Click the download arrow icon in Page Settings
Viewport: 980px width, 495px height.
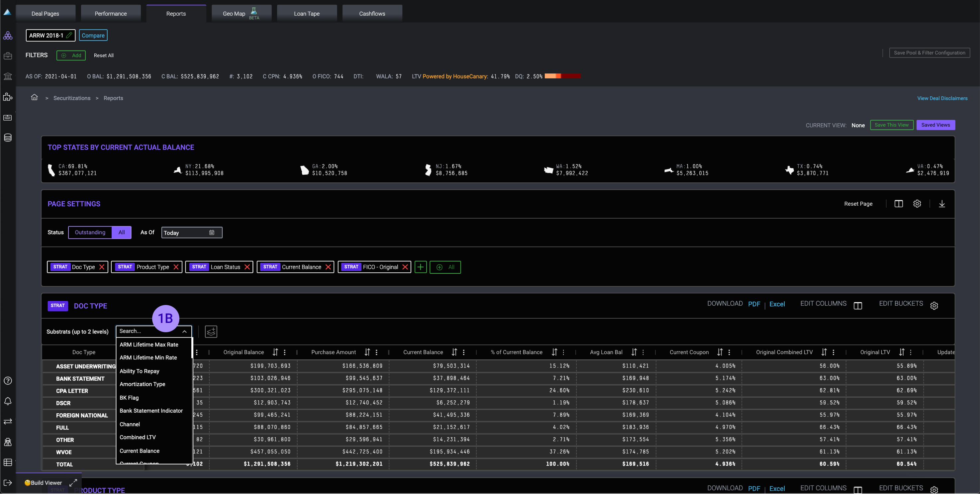pyautogui.click(x=941, y=204)
